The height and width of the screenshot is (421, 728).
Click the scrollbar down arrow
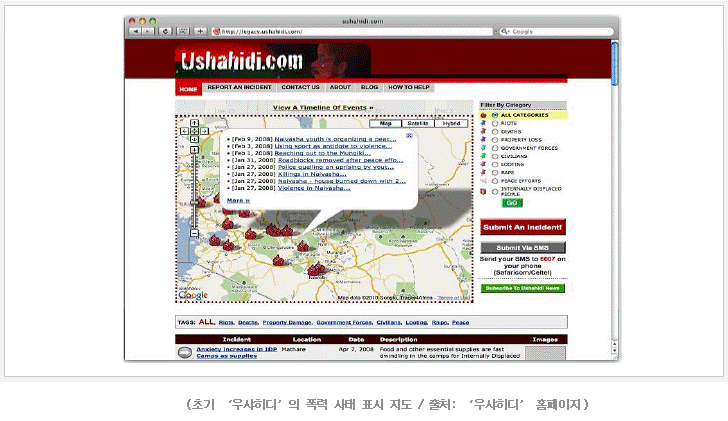pyautogui.click(x=615, y=350)
